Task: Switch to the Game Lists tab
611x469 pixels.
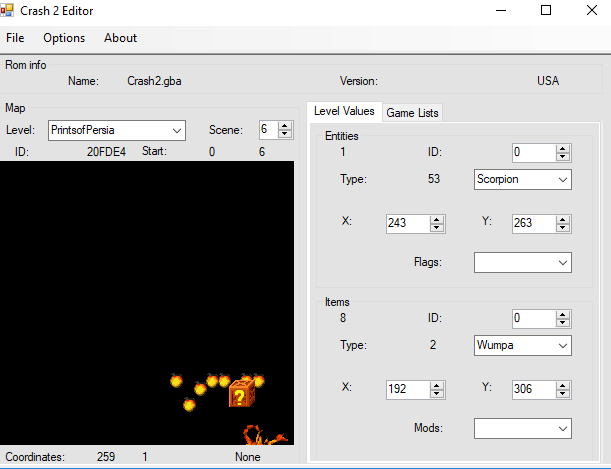Action: click(412, 112)
